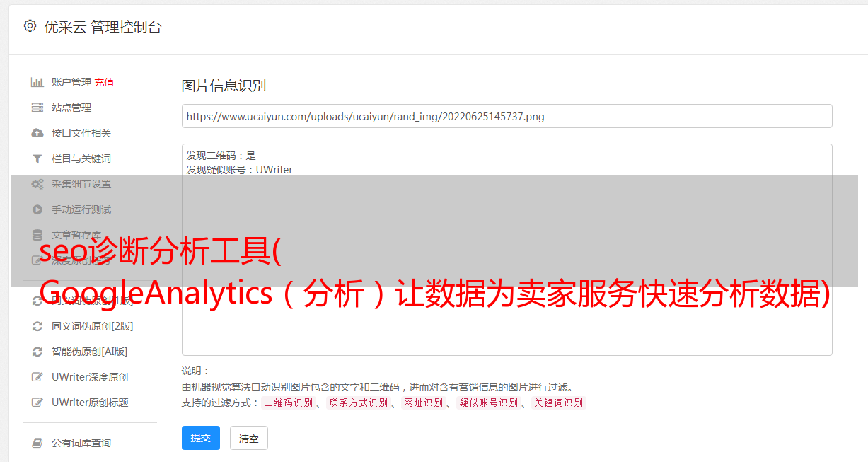
Task: Click the server icon next to 站点管理
Action: click(37, 108)
